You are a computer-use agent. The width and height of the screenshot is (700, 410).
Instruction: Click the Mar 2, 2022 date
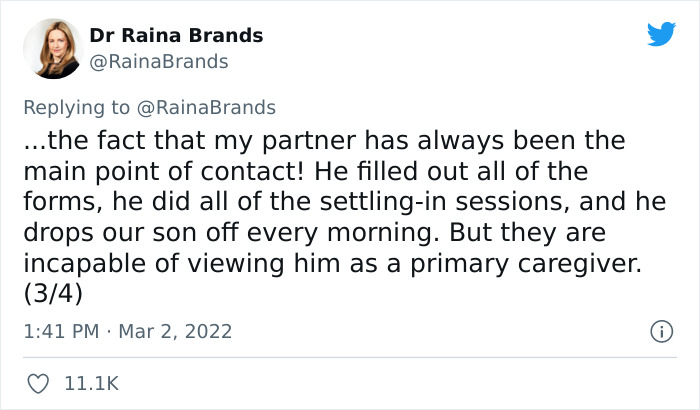point(175,331)
